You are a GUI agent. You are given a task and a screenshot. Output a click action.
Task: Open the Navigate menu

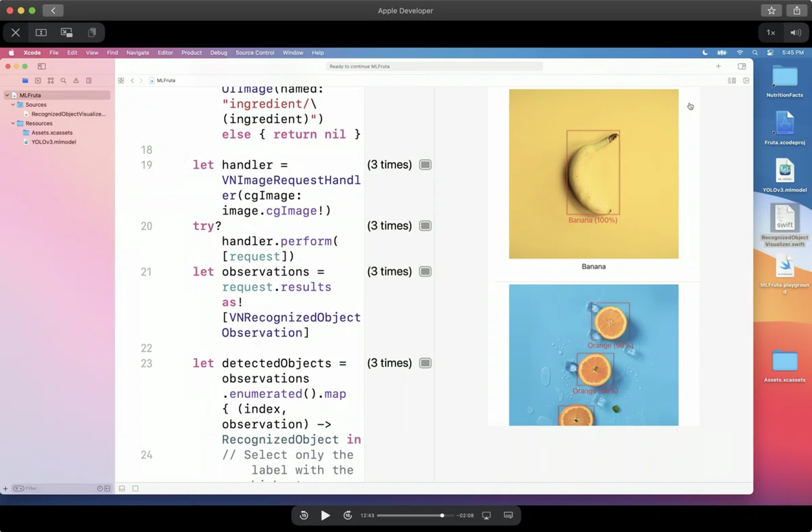coord(138,53)
